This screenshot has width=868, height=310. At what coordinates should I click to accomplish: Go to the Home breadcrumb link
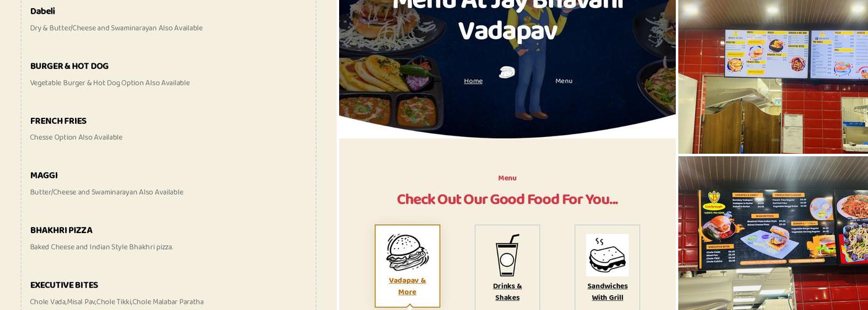tap(473, 81)
